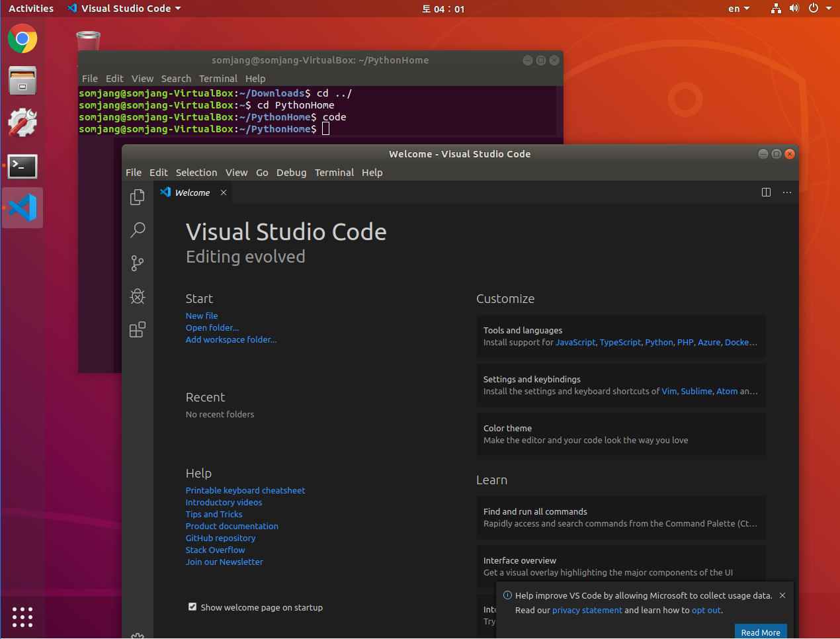
Task: Click the New file link
Action: (202, 316)
